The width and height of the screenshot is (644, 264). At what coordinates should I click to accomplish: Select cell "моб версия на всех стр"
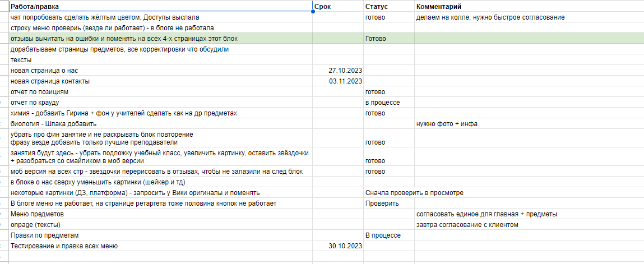[x=161, y=171]
